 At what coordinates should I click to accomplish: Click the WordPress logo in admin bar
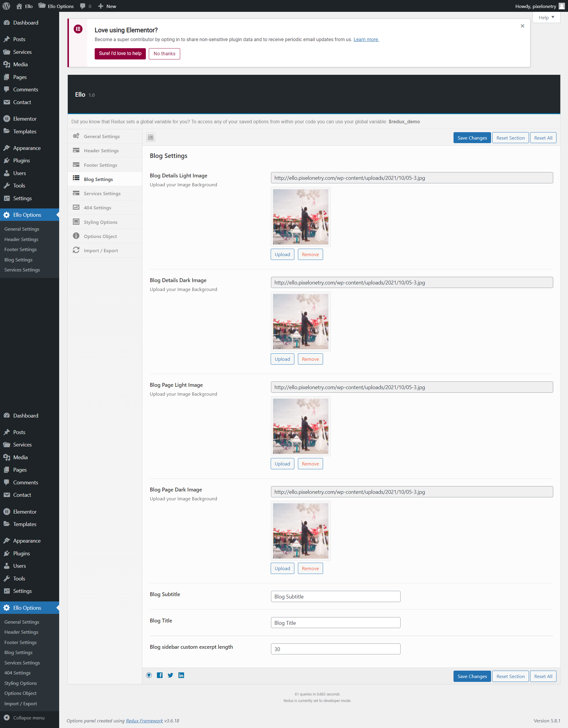(x=6, y=6)
